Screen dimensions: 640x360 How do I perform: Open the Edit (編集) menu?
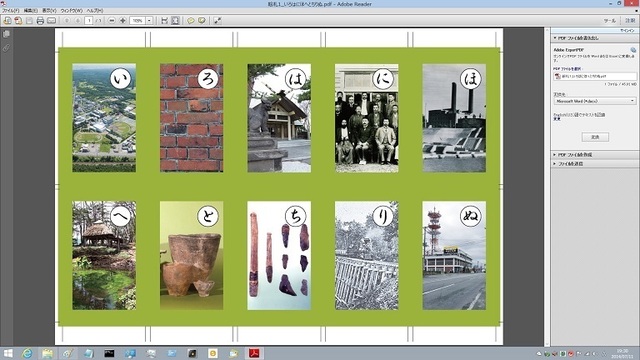pos(31,10)
